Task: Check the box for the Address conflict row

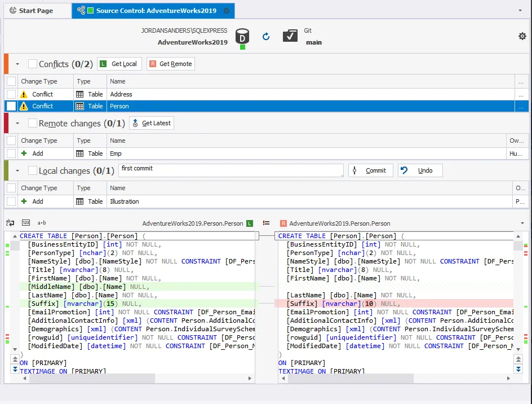Action: [x=11, y=94]
